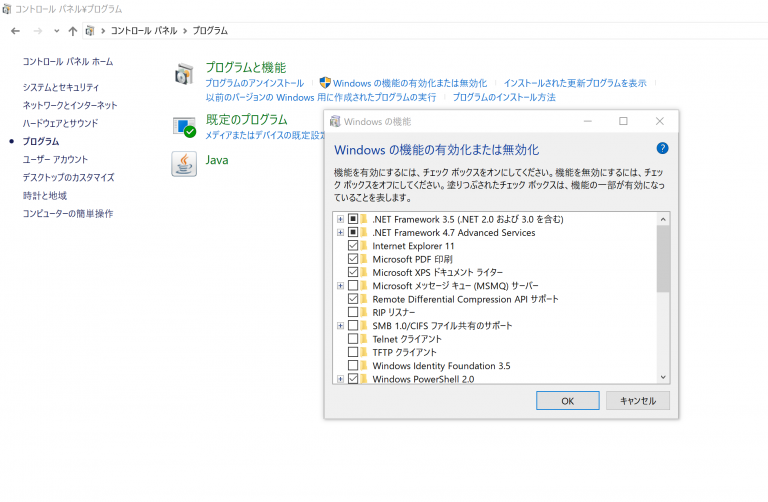Expand Windows PowerShell 2.0 tree node
The width and height of the screenshot is (768, 502).
click(x=340, y=379)
